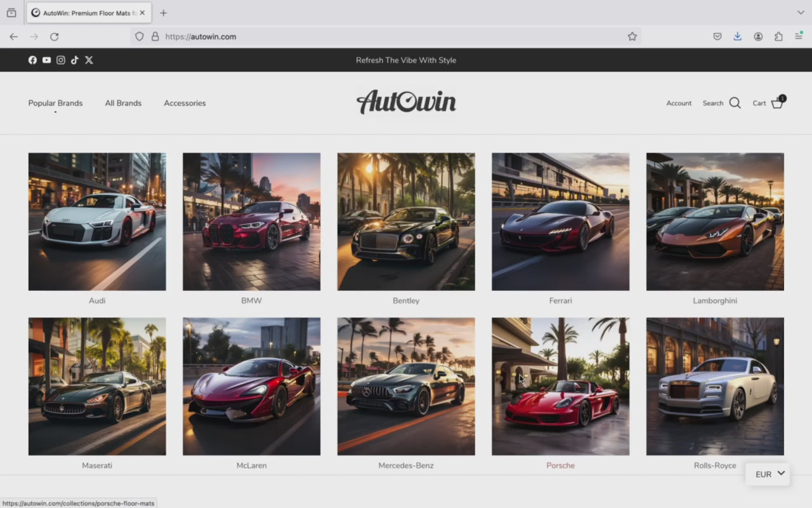Reload the current page

(55, 37)
